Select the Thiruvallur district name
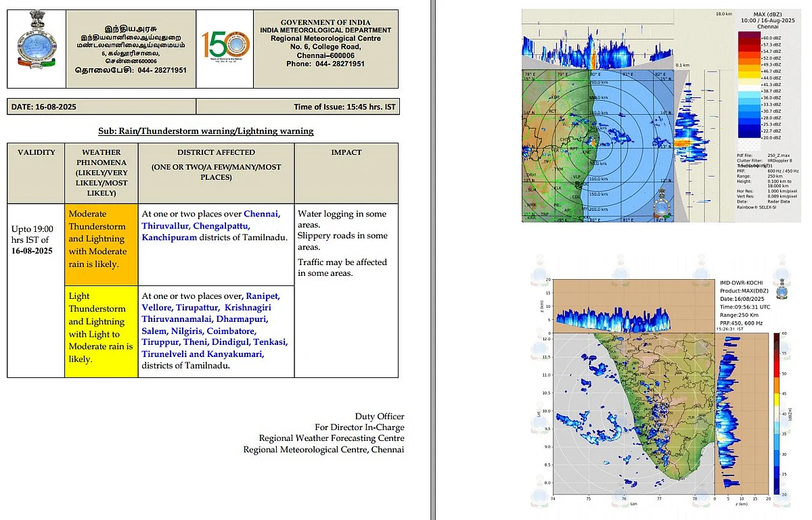This screenshot has height=520, width=812. coord(166,226)
